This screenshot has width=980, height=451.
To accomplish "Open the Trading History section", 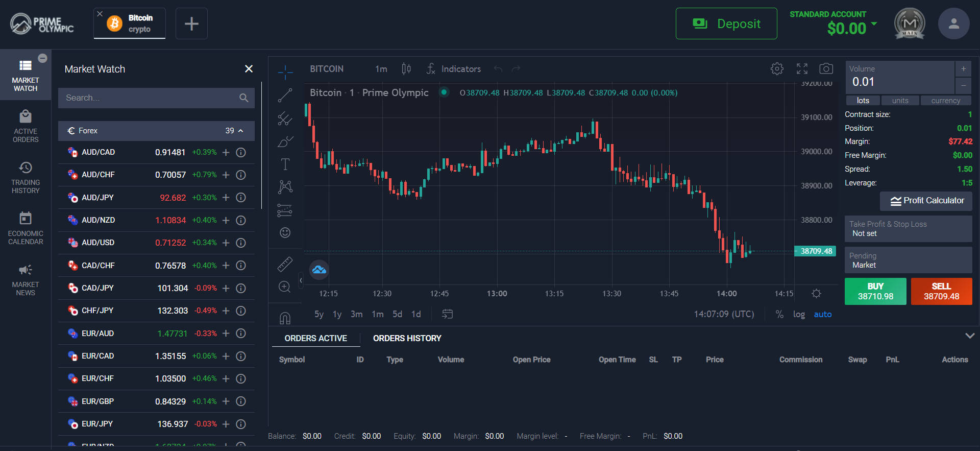I will point(26,177).
